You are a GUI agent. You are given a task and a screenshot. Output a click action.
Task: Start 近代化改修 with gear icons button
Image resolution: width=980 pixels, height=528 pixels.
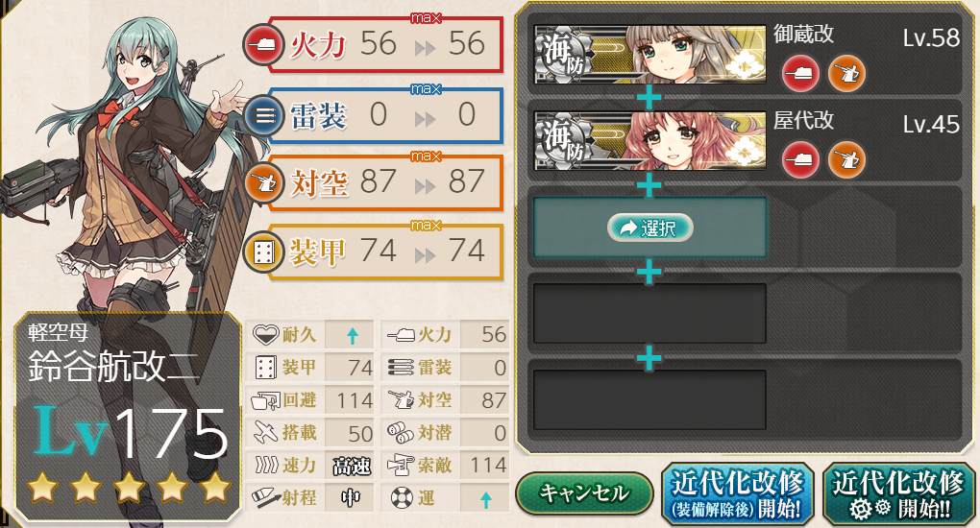899,494
